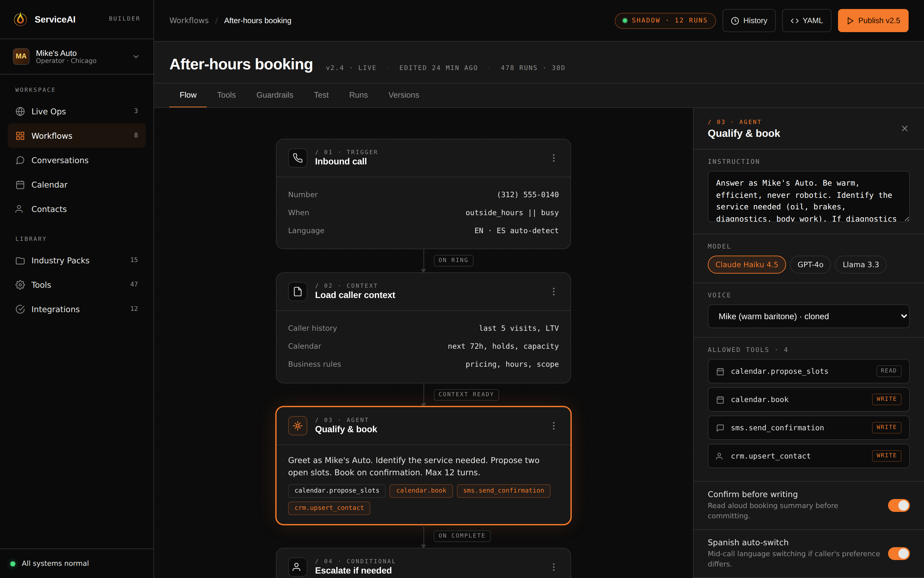924x578 pixels.
Task: Switch to the Runs tab
Action: 358,95
